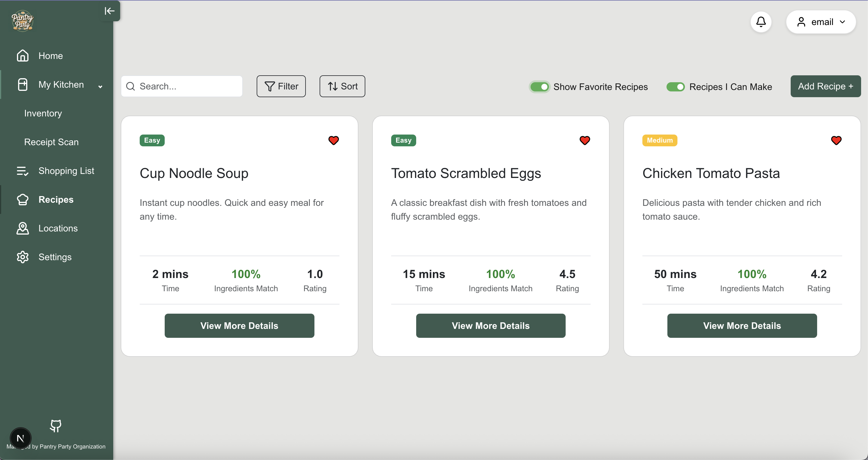
Task: Click the Next.js N badge
Action: [21, 438]
